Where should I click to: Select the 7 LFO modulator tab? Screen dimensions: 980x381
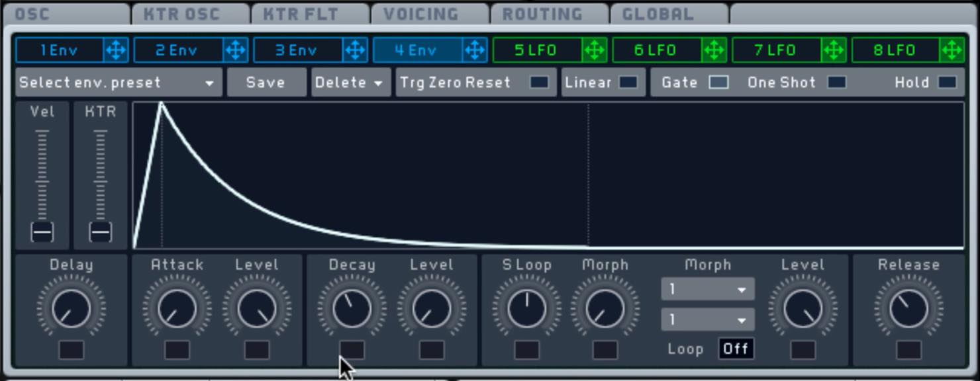click(x=776, y=50)
